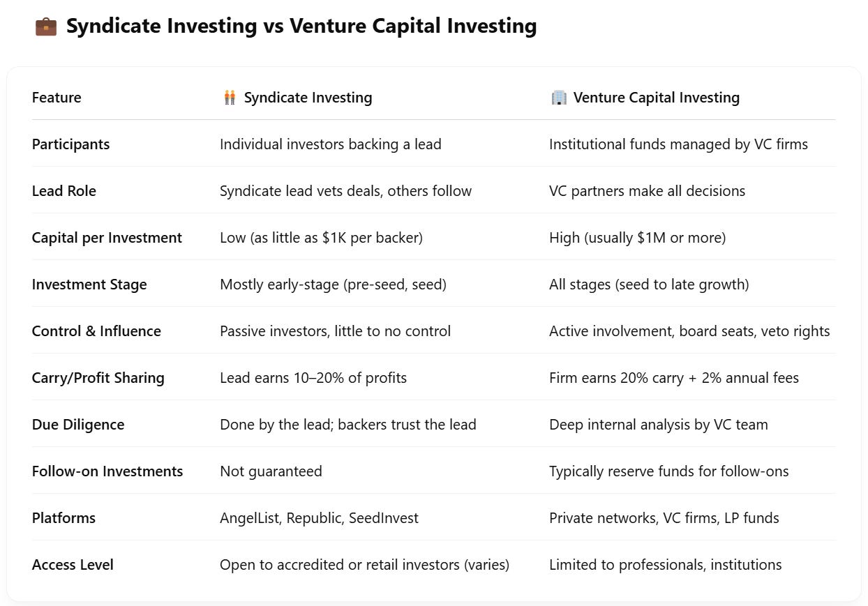Select the Syndicate Investing column header text

[308, 98]
